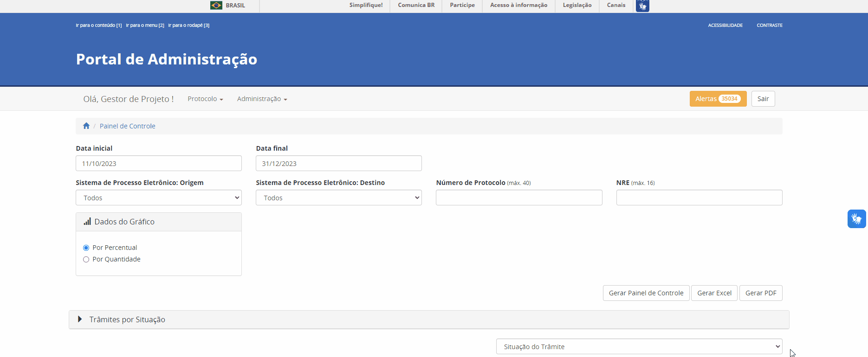Click Gerar Painel de Controle button
The width and height of the screenshot is (868, 357).
point(646,293)
